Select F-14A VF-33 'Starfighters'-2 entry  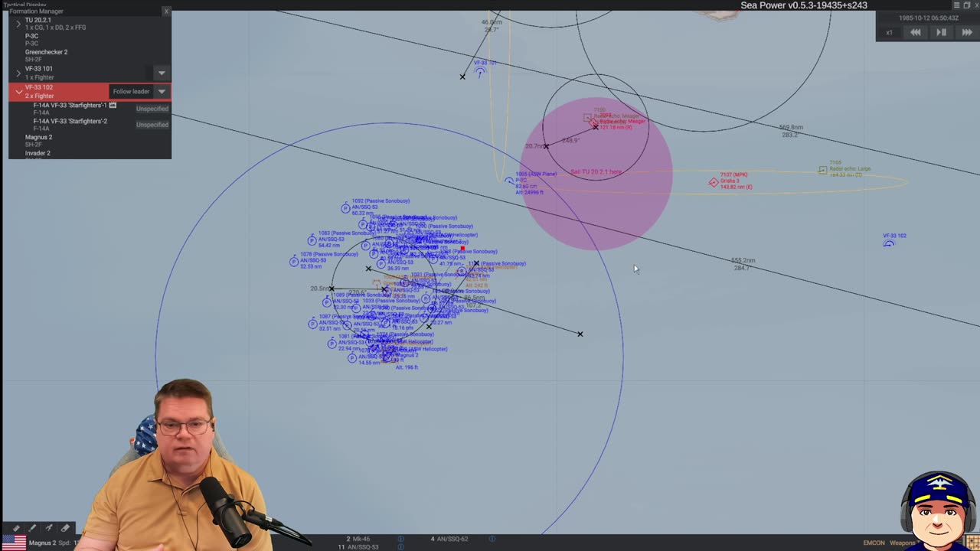tap(70, 121)
